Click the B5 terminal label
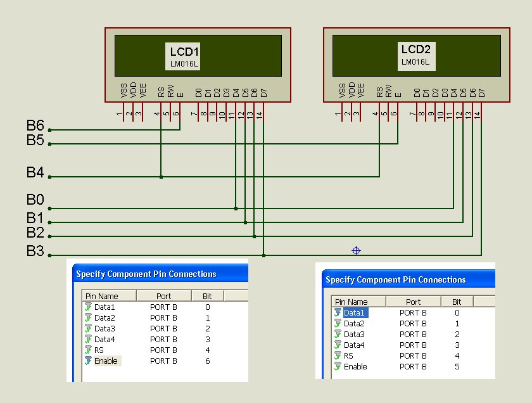The width and height of the screenshot is (532, 403). [35, 140]
